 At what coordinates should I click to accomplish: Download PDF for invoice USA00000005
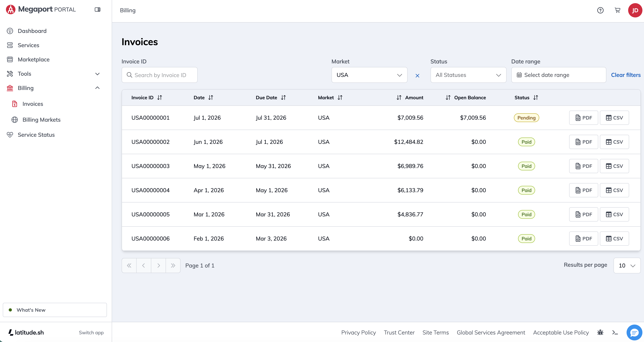point(583,214)
